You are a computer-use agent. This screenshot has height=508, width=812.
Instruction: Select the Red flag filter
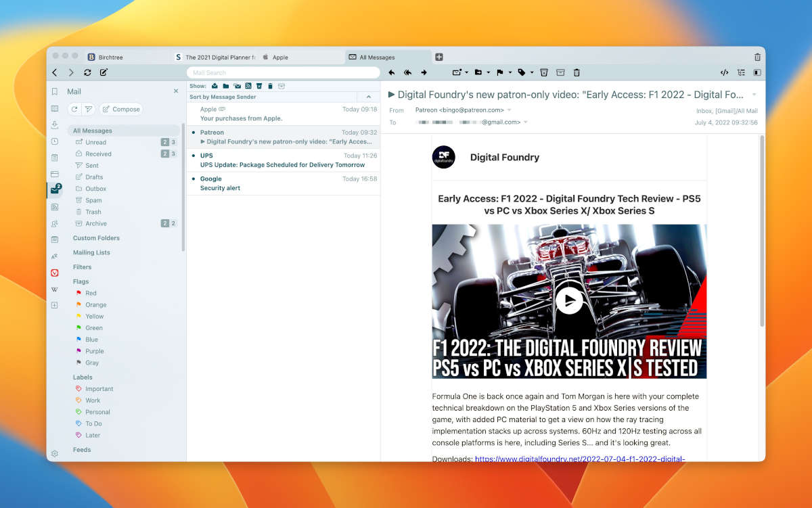[91, 294]
